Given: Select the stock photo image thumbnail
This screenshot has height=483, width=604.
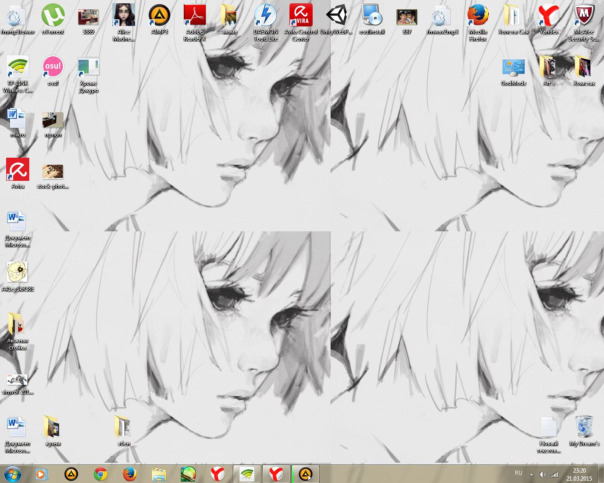Looking at the screenshot, I should pyautogui.click(x=53, y=171).
